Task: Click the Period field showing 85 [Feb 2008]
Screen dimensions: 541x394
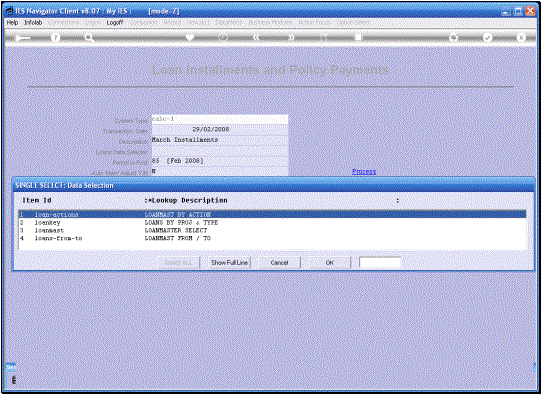Action: pyautogui.click(x=220, y=161)
